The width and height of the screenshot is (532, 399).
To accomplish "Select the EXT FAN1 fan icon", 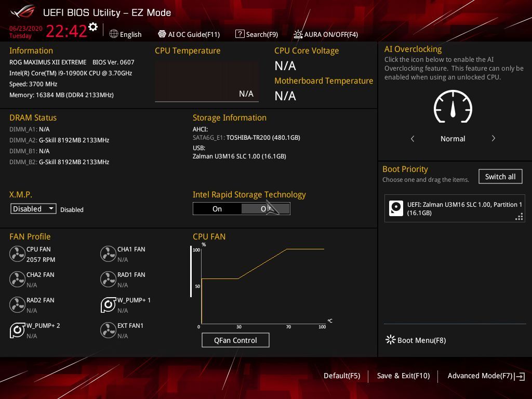I will pos(108,330).
